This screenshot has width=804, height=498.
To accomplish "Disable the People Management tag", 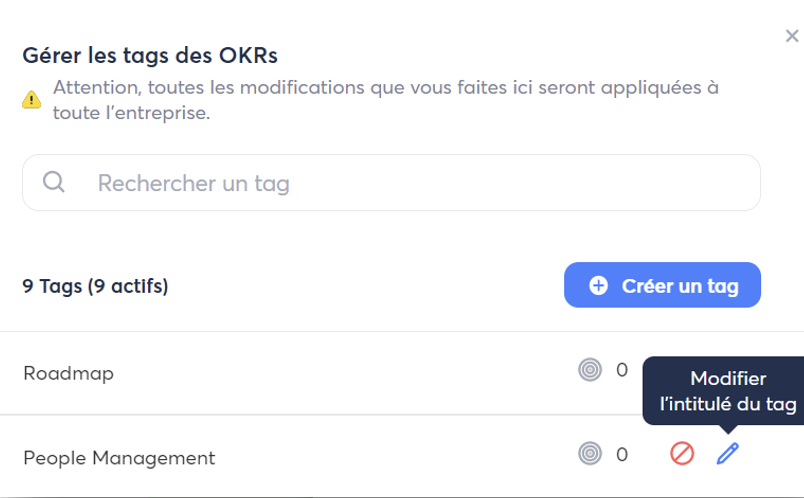I will pyautogui.click(x=682, y=454).
